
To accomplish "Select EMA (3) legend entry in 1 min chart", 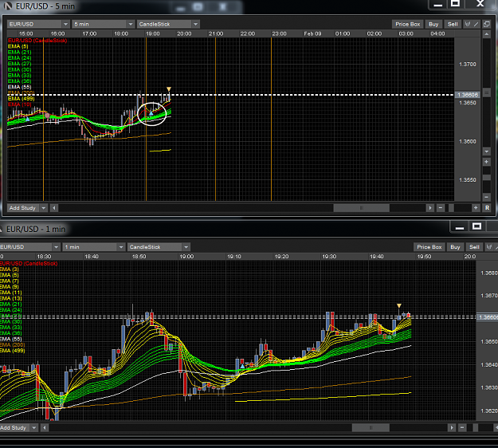I will [x=10, y=269].
